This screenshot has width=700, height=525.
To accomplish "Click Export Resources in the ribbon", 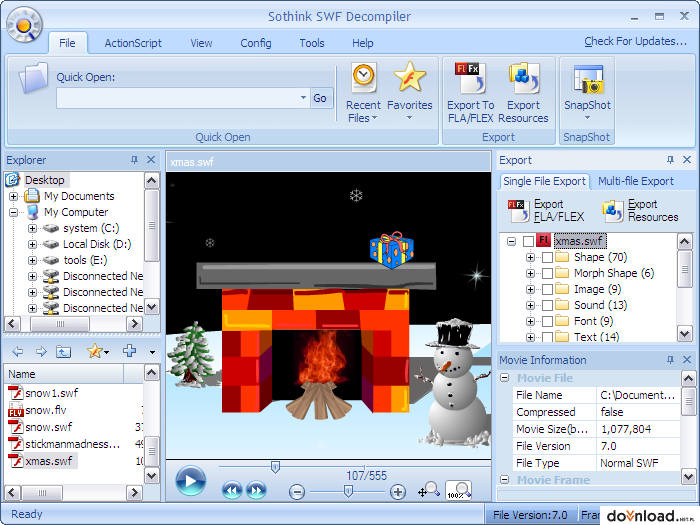I will point(523,93).
